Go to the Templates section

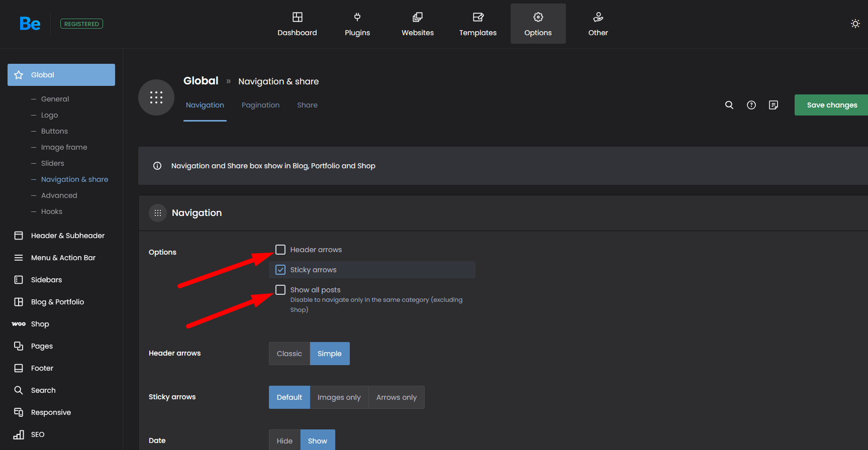click(x=477, y=24)
